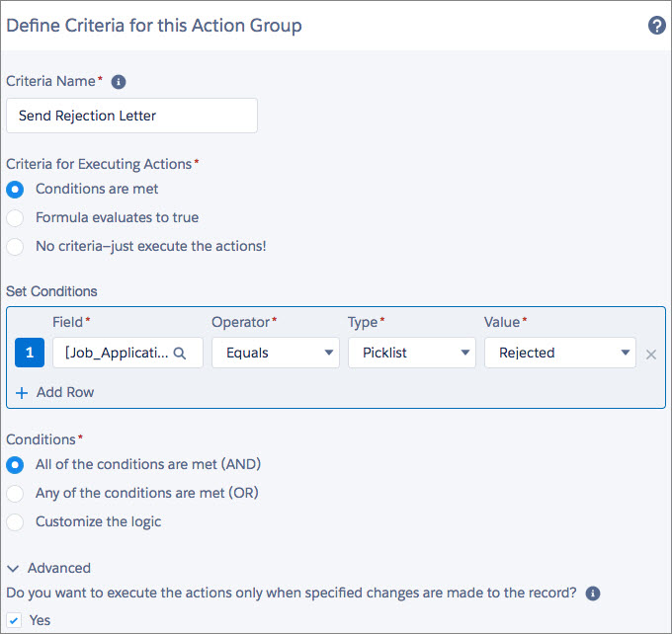Open the Value dropdown showing Rejected
This screenshot has width=672, height=634.
point(560,353)
